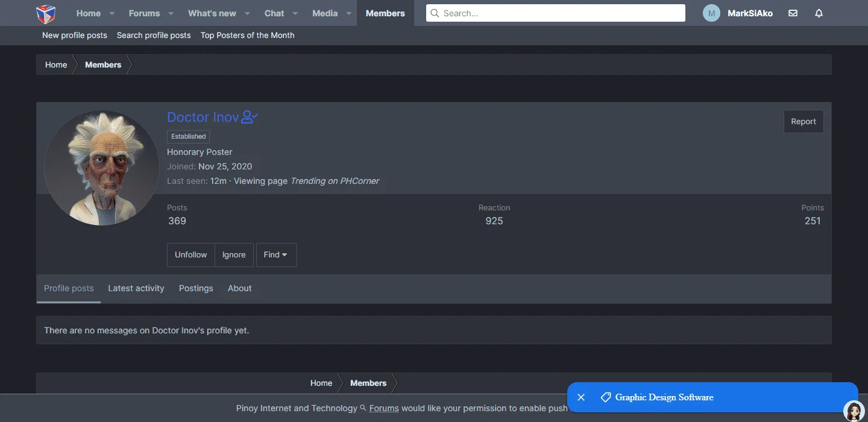Click Members in the top breadcrumb

[x=103, y=65]
